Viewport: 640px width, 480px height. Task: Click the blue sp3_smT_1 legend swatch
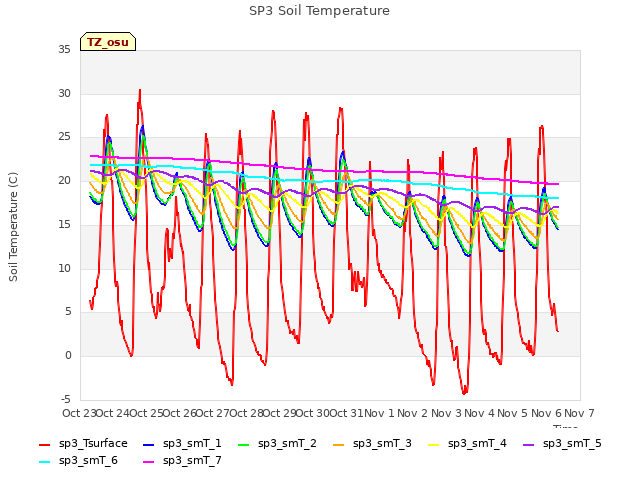[x=149, y=444]
